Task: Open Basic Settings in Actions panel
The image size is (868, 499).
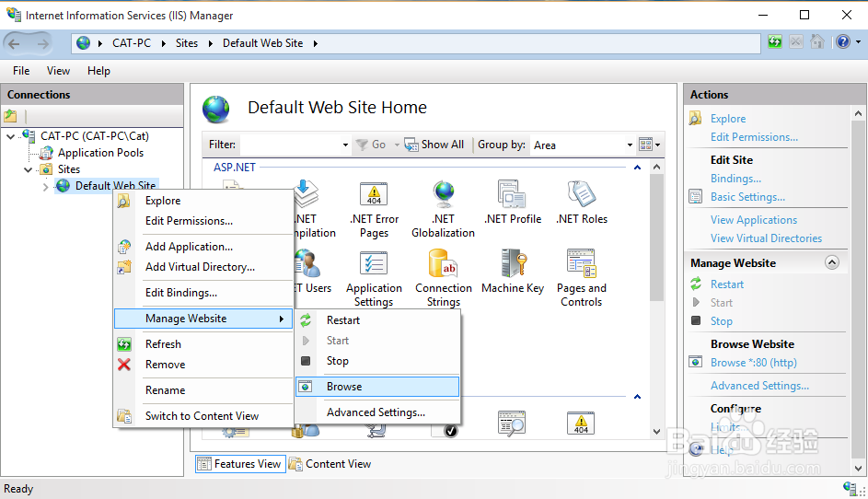Action: tap(747, 197)
